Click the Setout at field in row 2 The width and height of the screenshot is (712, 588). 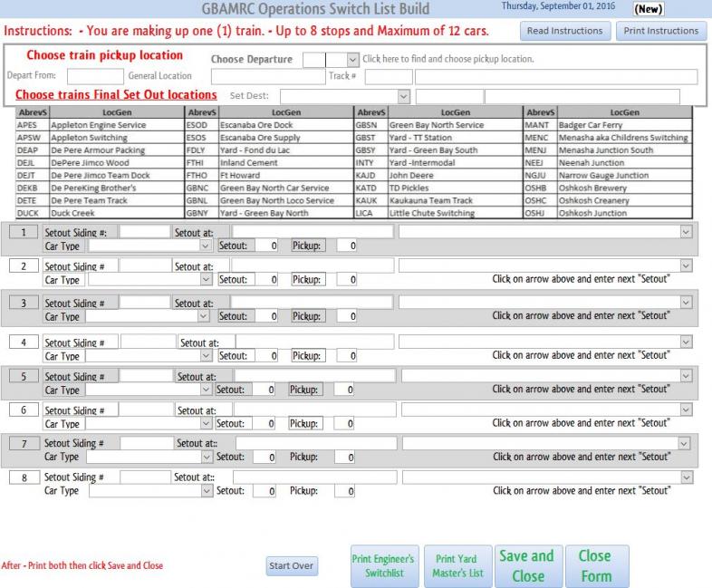tap(313, 265)
